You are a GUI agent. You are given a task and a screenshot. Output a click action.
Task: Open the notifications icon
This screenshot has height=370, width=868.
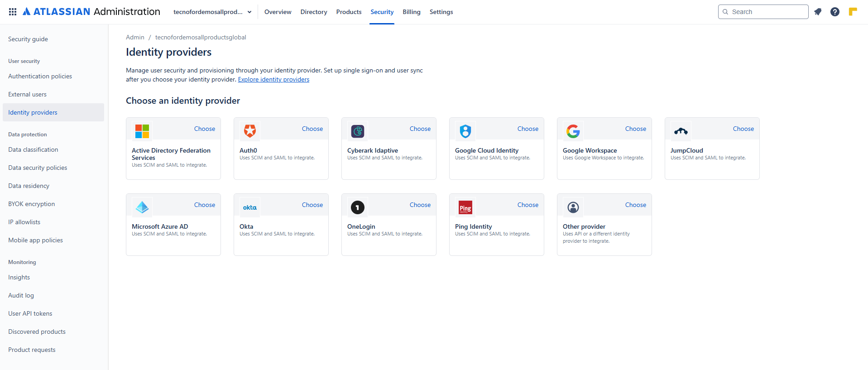(x=818, y=12)
